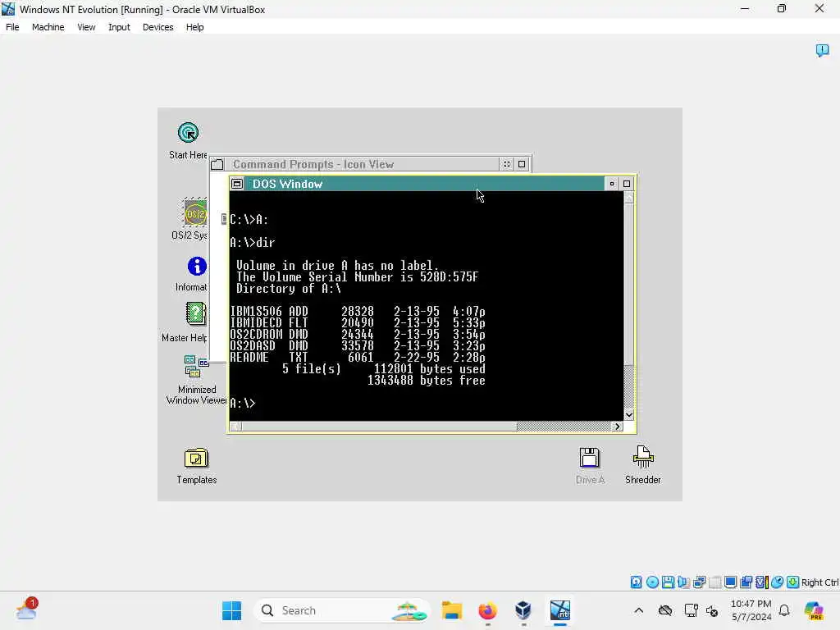Click the DOS Window horizontal scrollbar track
Image resolution: width=840 pixels, height=630 pixels.
(564, 427)
